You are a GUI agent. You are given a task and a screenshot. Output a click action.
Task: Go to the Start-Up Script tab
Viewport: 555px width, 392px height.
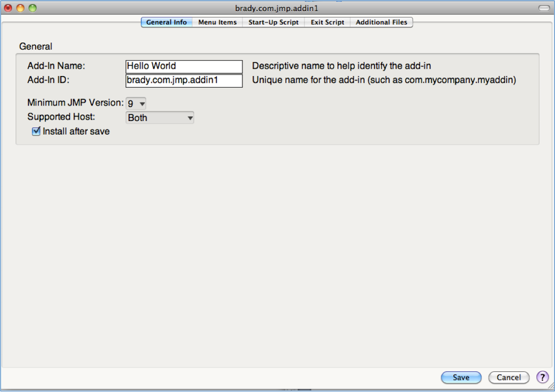(273, 22)
